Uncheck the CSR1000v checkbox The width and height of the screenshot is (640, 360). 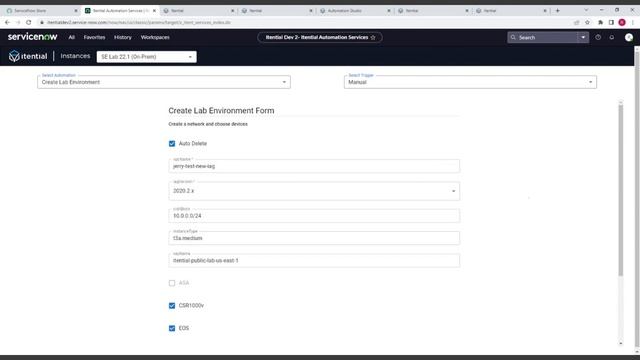172,306
